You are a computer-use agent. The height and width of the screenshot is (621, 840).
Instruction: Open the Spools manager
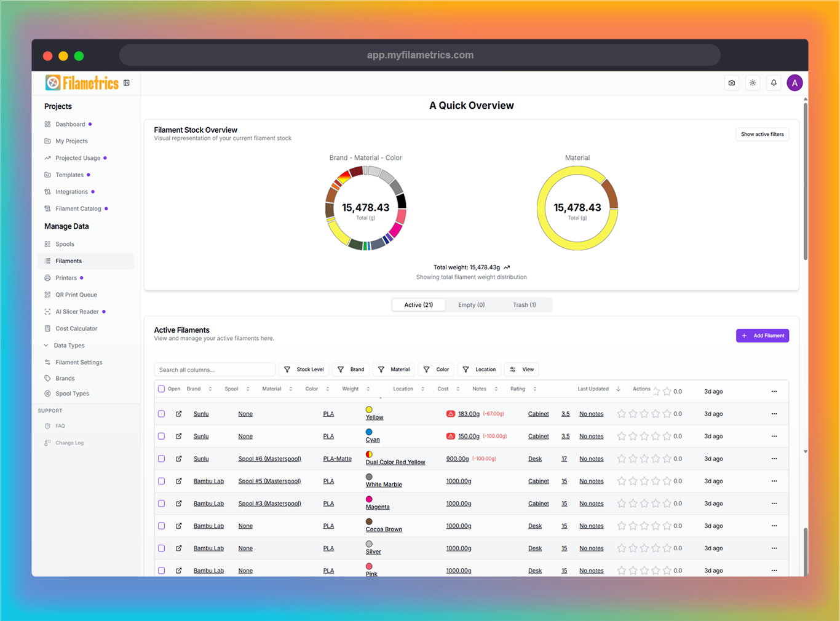click(x=66, y=244)
